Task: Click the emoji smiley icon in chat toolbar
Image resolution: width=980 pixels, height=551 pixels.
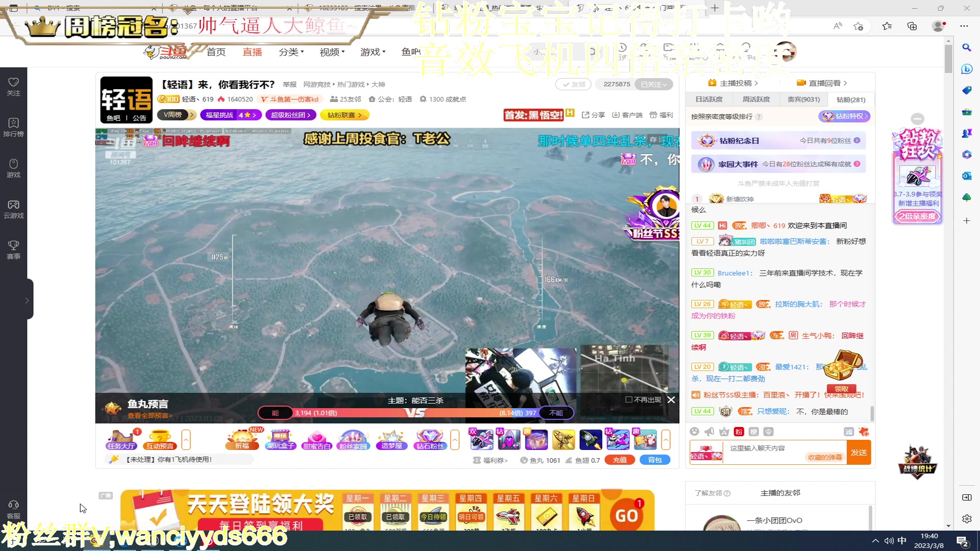Action: click(694, 432)
